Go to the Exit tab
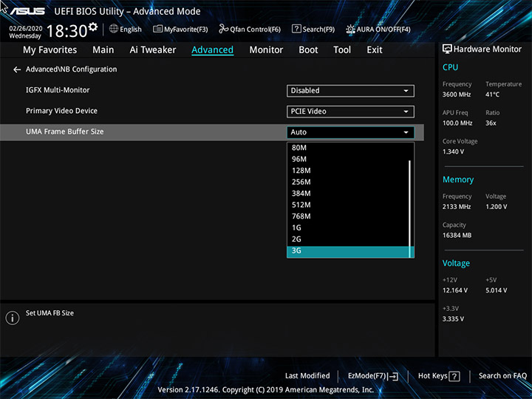Image resolution: width=532 pixels, height=399 pixels. pos(375,50)
